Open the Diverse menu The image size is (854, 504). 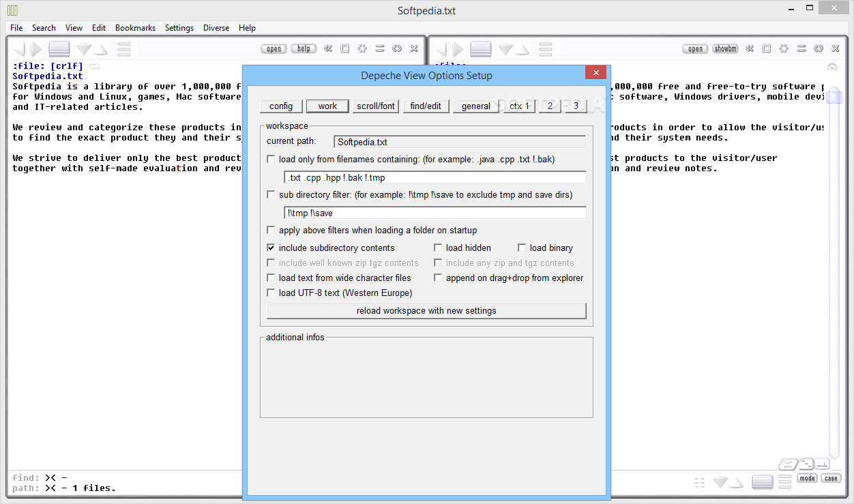(x=216, y=28)
